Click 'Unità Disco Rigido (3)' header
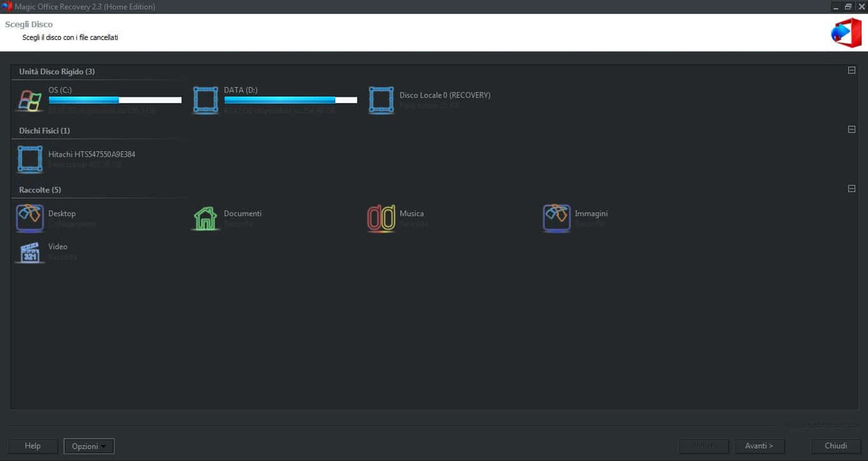The height and width of the screenshot is (461, 868). coord(57,71)
